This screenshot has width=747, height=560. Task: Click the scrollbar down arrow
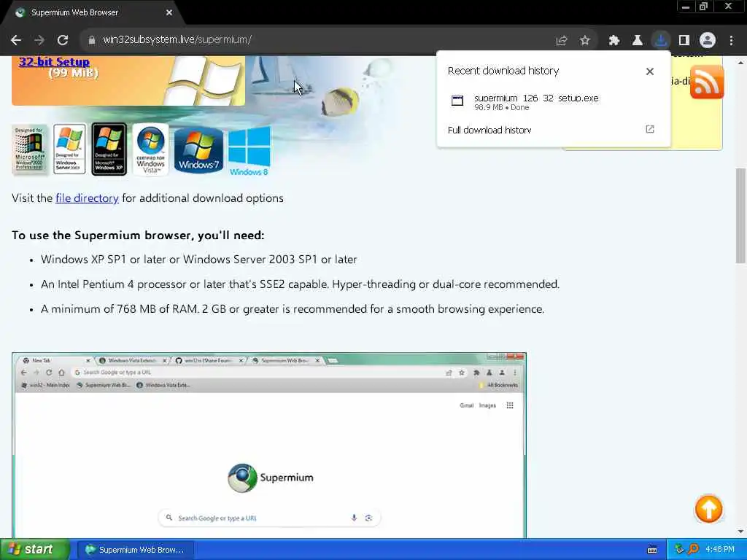741,532
